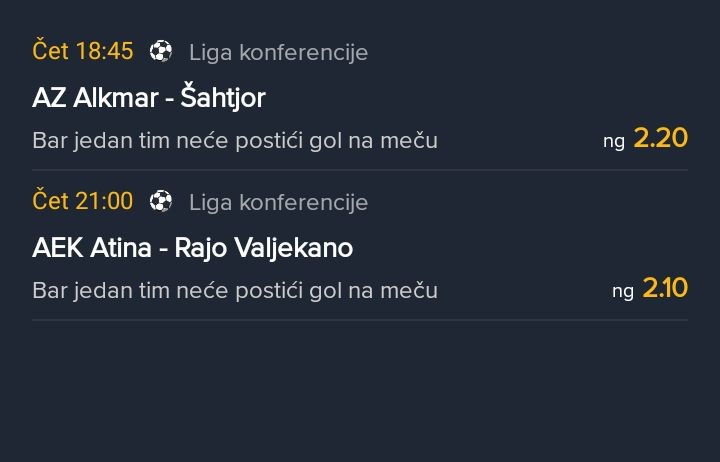Screen dimensions: 720x462
Task: Click Liga konferencije label above AZ Alkmar
Action: point(278,52)
